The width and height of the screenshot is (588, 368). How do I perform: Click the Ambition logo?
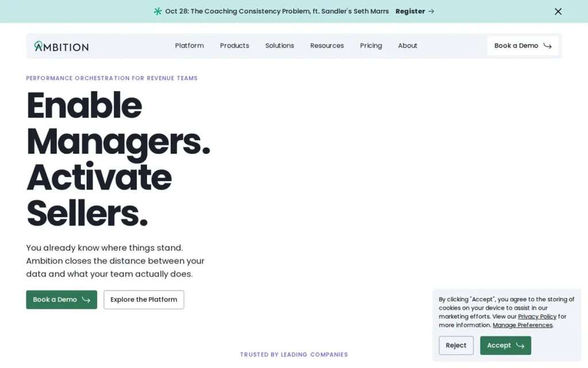(x=61, y=46)
